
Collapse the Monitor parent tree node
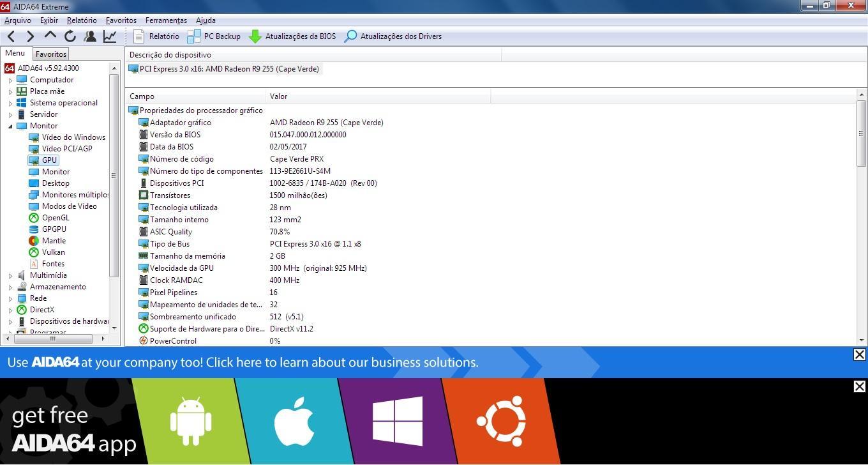10,126
